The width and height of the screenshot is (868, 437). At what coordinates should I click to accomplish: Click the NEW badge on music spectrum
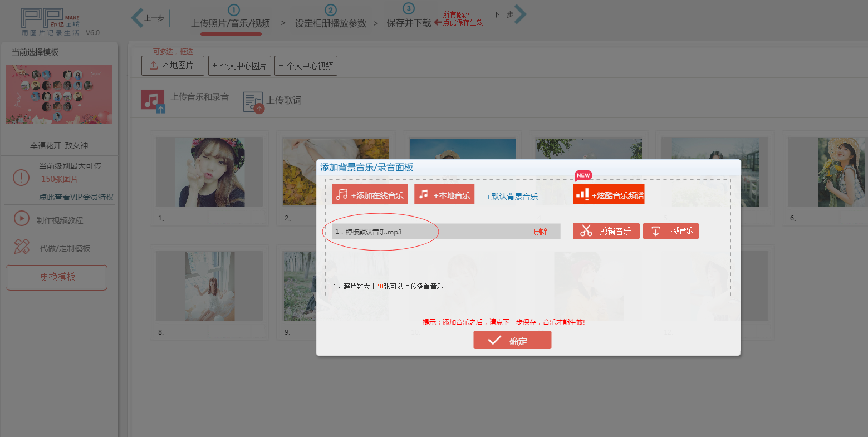(x=583, y=175)
